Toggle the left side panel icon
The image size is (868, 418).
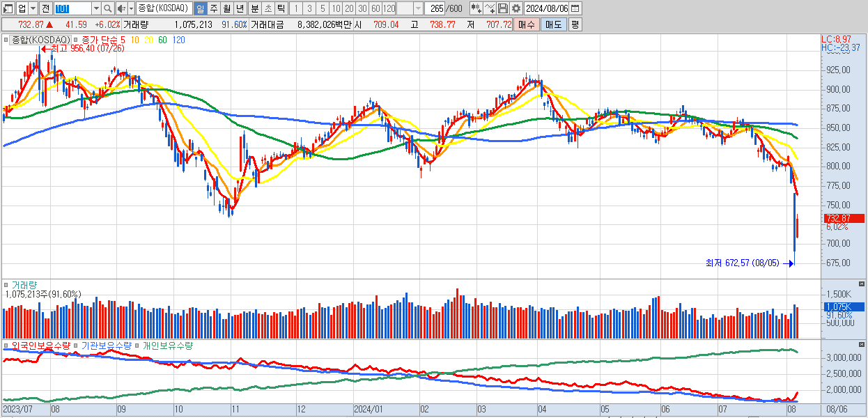(x=8, y=8)
